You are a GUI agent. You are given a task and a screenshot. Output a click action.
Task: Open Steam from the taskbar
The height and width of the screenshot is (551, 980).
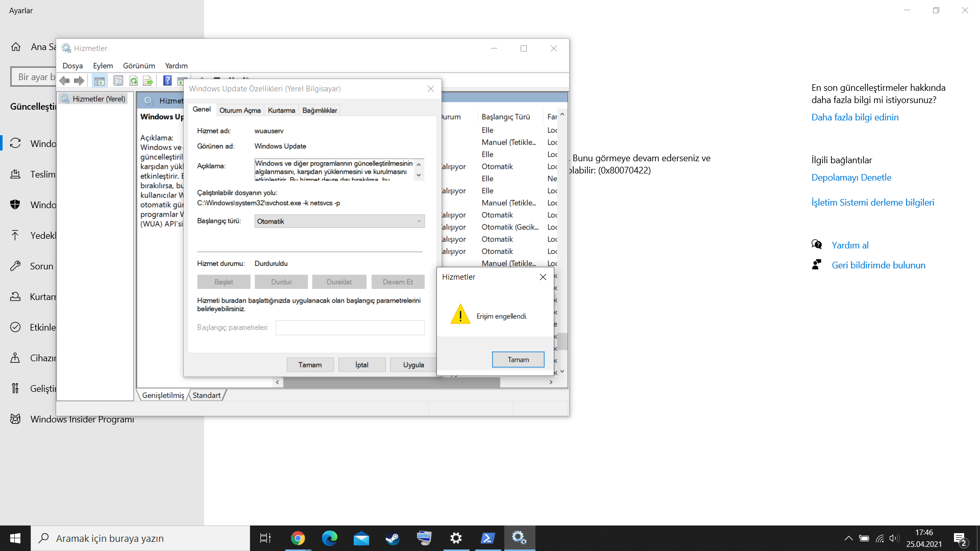point(393,538)
